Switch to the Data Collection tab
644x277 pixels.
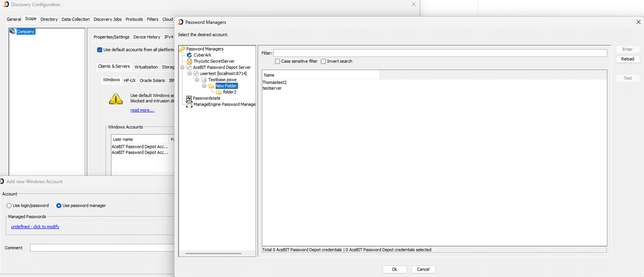[76, 19]
